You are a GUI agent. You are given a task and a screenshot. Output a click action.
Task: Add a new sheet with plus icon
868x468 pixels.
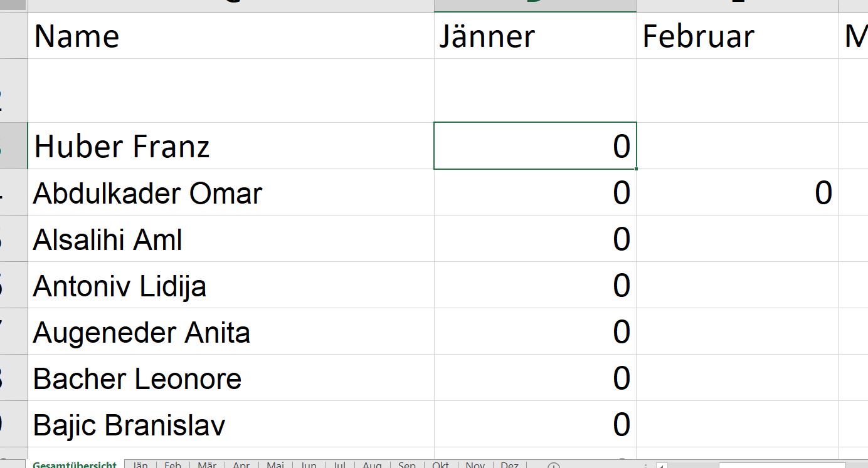[x=553, y=465]
